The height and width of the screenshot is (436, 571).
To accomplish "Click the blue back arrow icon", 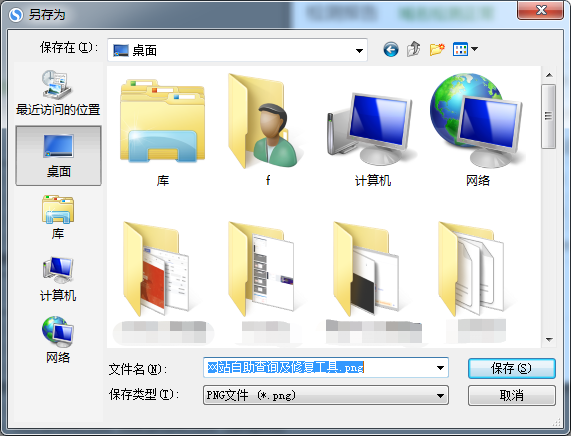I will click(x=391, y=50).
